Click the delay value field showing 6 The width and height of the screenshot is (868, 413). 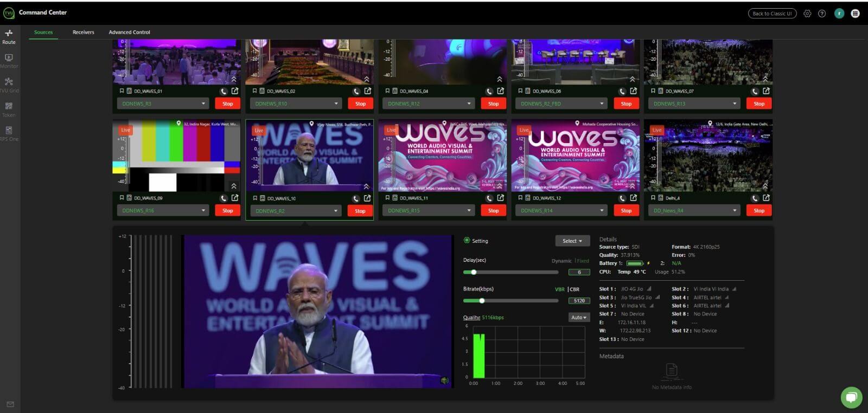579,272
